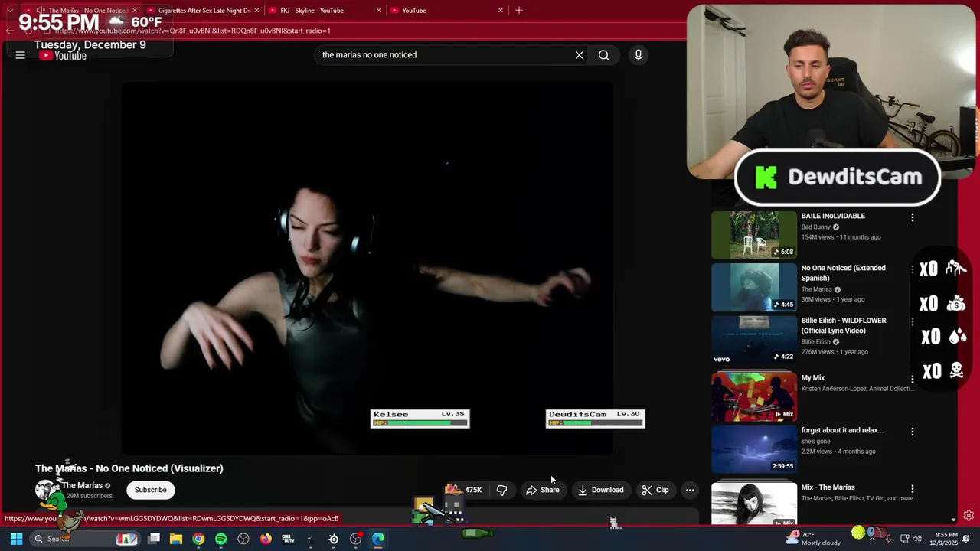Open SteelSeries app from the taskbar

[334, 539]
